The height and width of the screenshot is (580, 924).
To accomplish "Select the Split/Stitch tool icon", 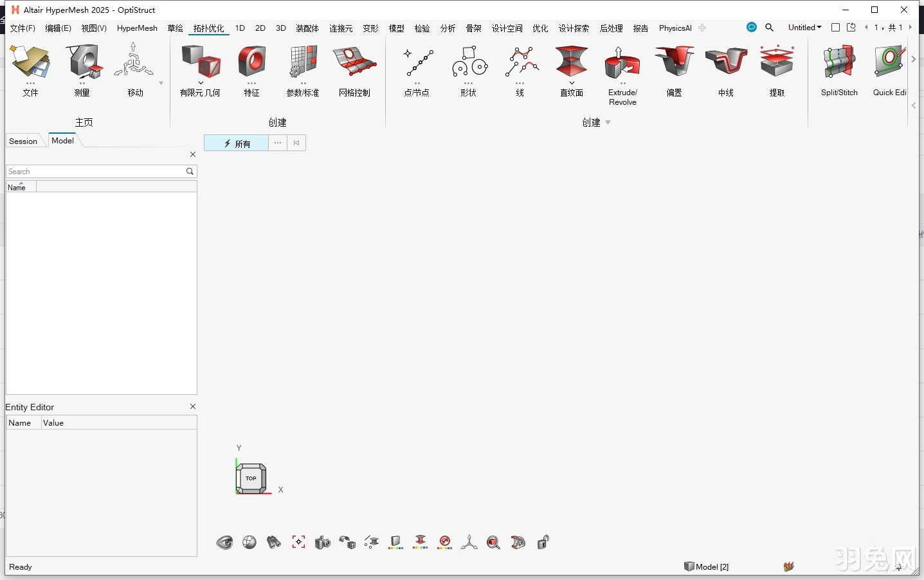I will (x=838, y=64).
